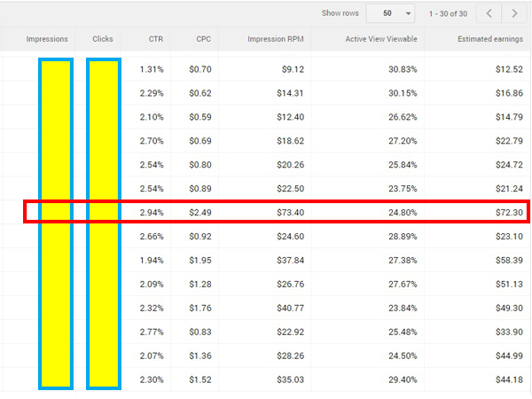532x399 pixels.
Task: Select earnings value $51.13
Action: (509, 285)
